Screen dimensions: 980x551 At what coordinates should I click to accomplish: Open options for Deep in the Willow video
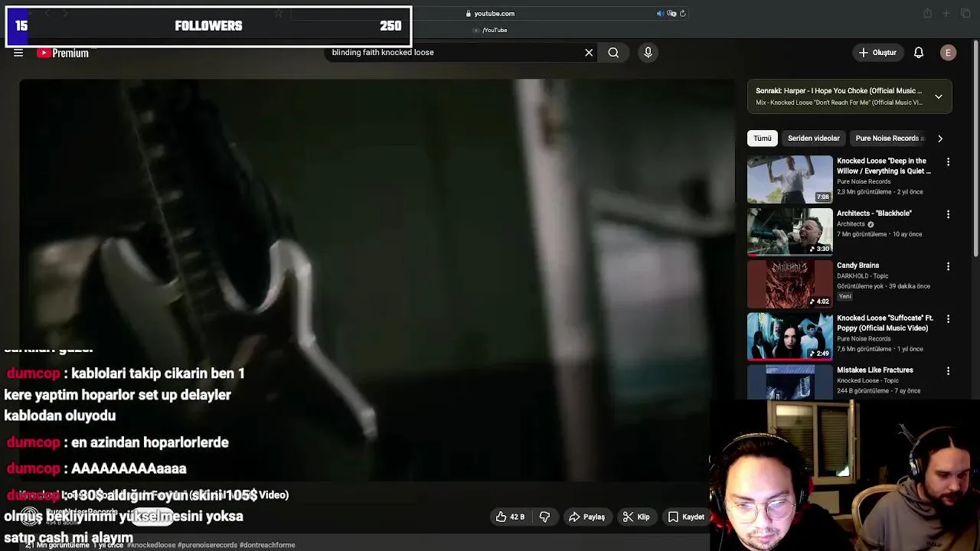948,162
